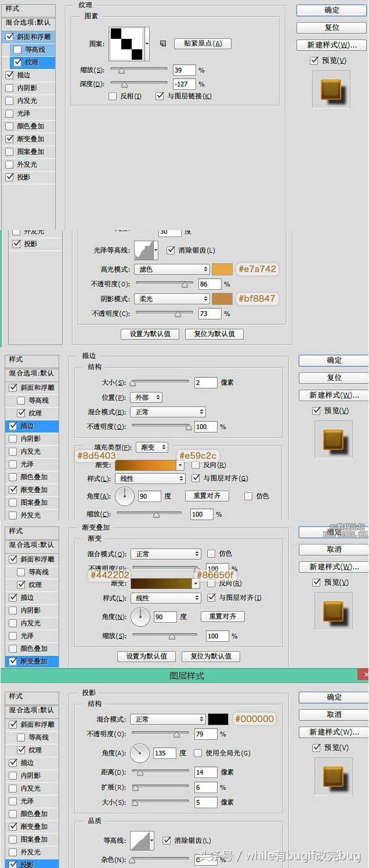Click the black shadow color swatch #000000
Viewport: 369px width, 868px height.
219,719
